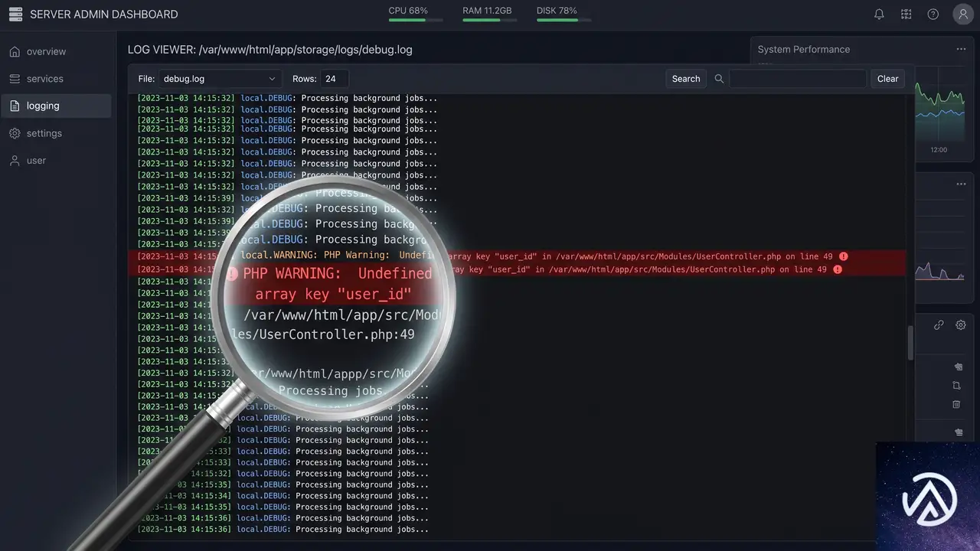The height and width of the screenshot is (551, 980).
Task: Click the link chain icon in right panel
Action: [939, 324]
